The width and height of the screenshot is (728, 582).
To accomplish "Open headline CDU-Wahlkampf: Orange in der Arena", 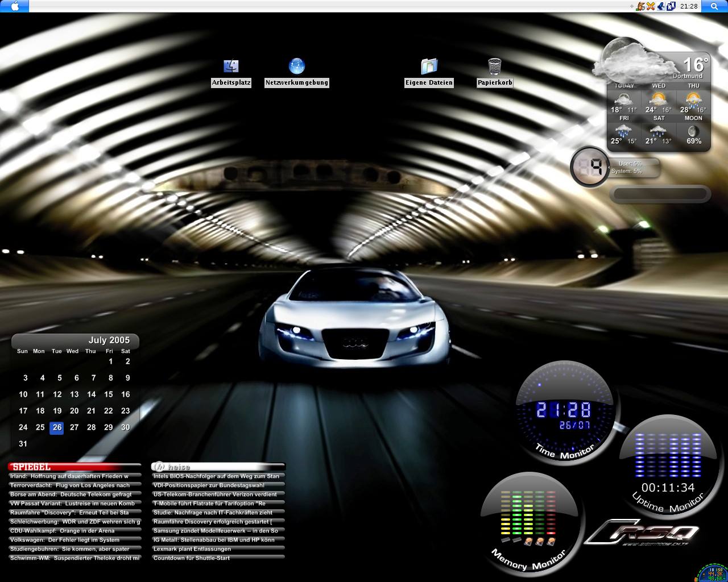I will point(75,531).
